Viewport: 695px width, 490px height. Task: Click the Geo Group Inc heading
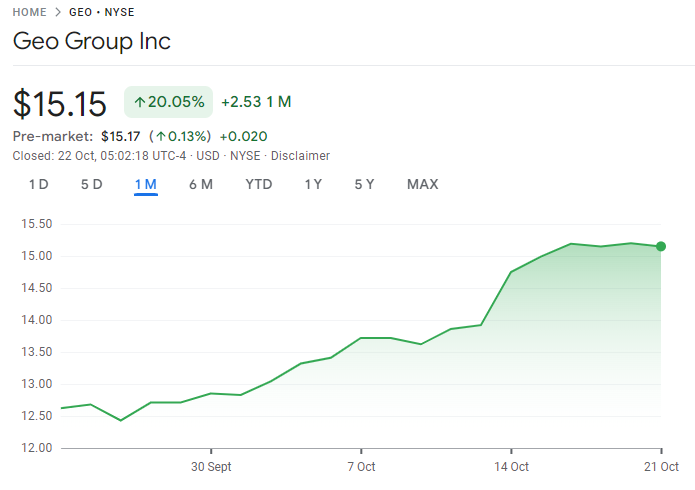point(91,41)
